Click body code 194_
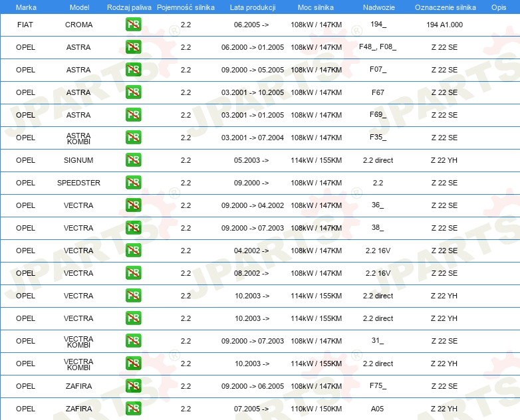 pos(378,24)
